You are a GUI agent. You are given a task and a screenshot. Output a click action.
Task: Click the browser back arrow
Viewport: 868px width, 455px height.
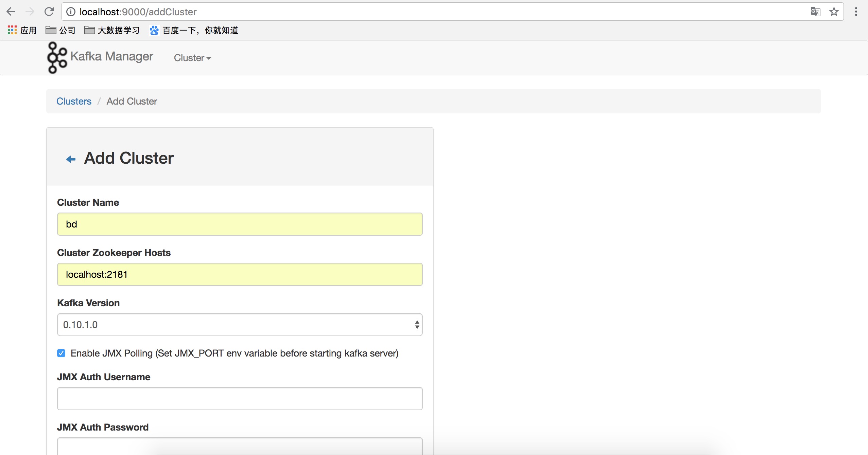(x=11, y=12)
